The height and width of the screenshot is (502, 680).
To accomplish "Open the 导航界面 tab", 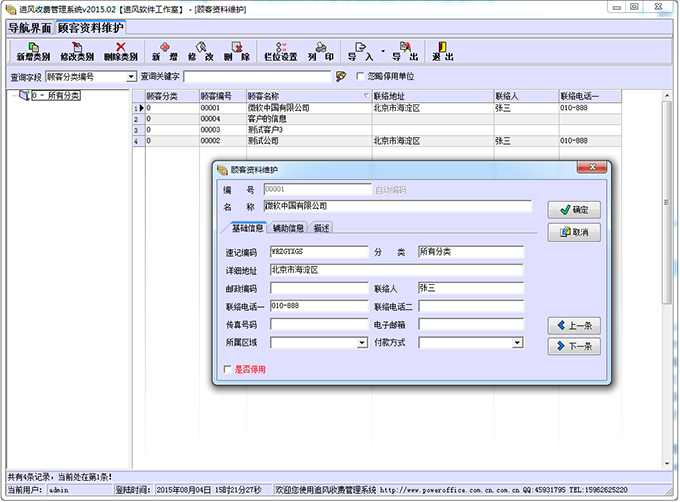I will (29, 27).
